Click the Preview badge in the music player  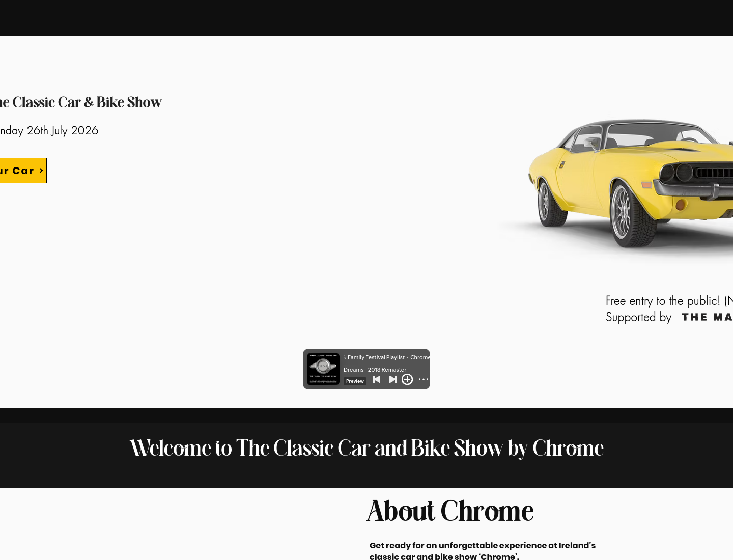point(355,381)
